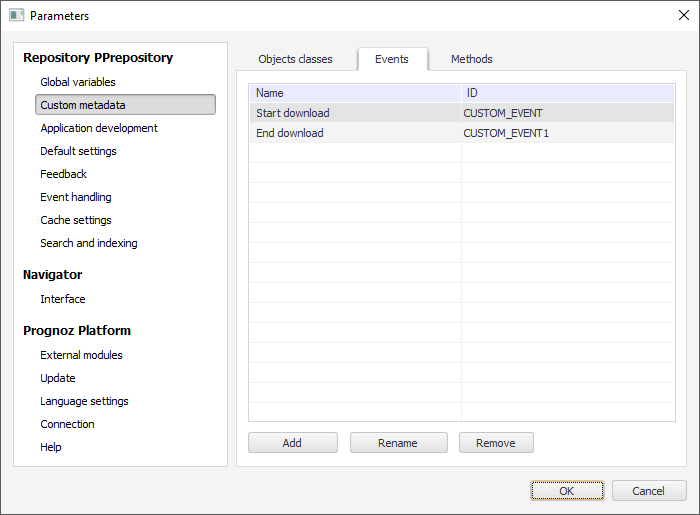Viewport: 700px width, 515px height.
Task: Open Search and indexing settings
Action: click(x=89, y=243)
